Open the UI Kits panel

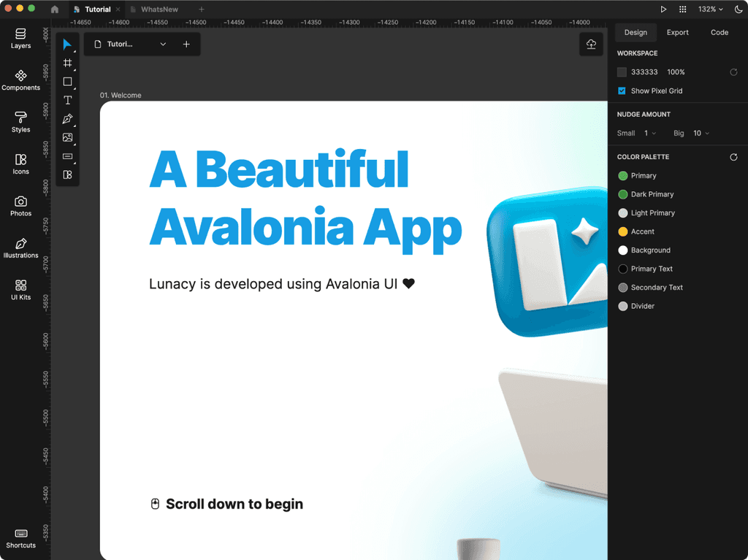[20, 291]
